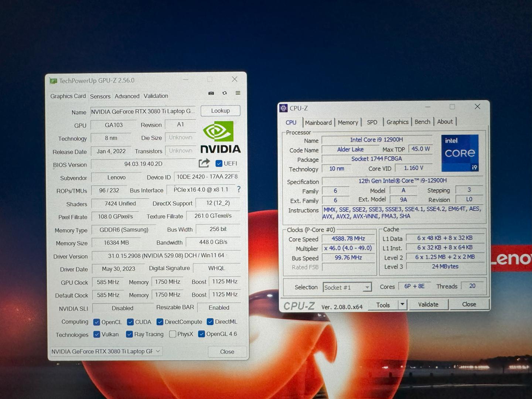Image resolution: width=532 pixels, height=399 pixels.
Task: Toggle the UEFI checkbox
Action: (219, 163)
